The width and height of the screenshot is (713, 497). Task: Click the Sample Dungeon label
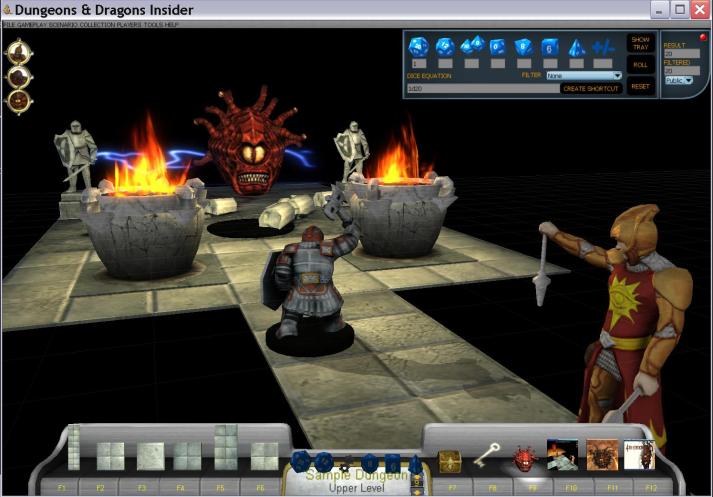pos(357,476)
